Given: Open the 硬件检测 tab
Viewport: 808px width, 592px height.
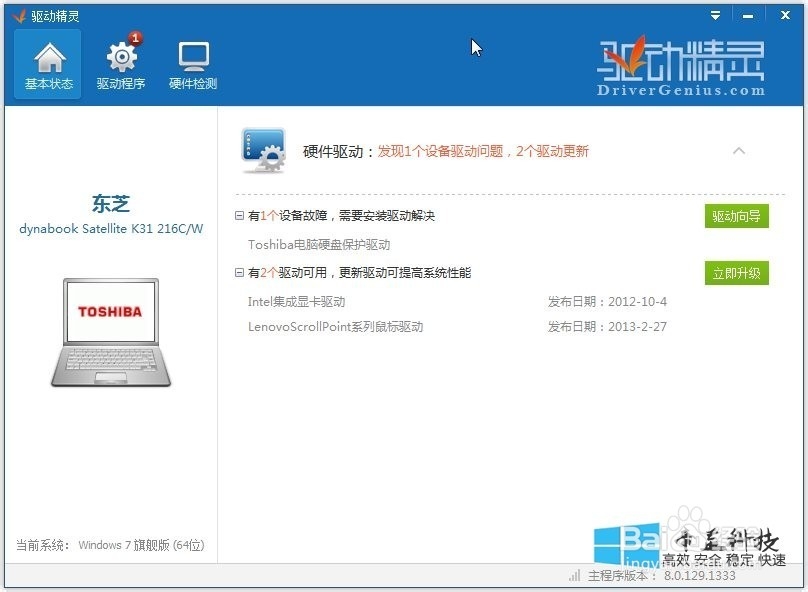Looking at the screenshot, I should tap(193, 64).
